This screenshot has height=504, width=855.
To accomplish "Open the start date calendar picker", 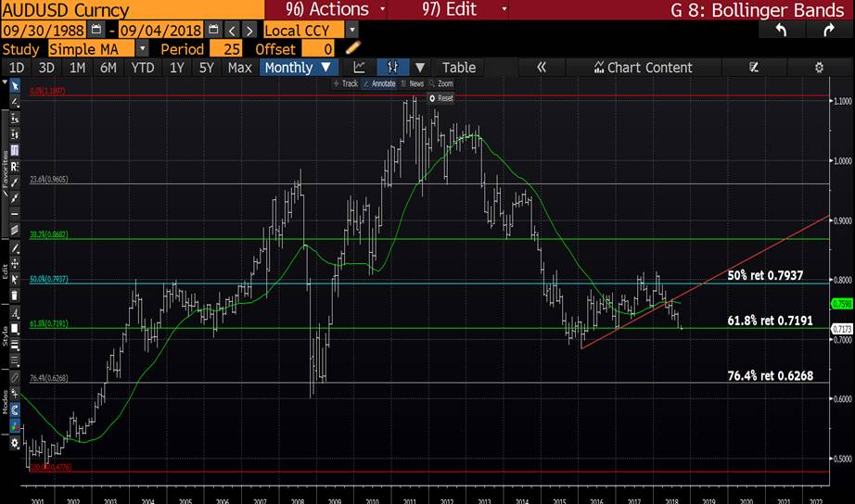I will (96, 30).
